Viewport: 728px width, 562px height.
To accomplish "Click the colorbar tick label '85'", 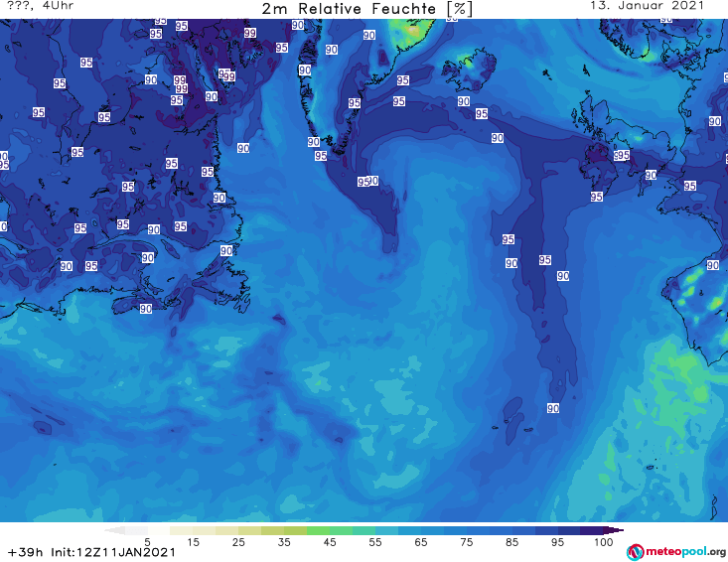I will pos(511,542).
